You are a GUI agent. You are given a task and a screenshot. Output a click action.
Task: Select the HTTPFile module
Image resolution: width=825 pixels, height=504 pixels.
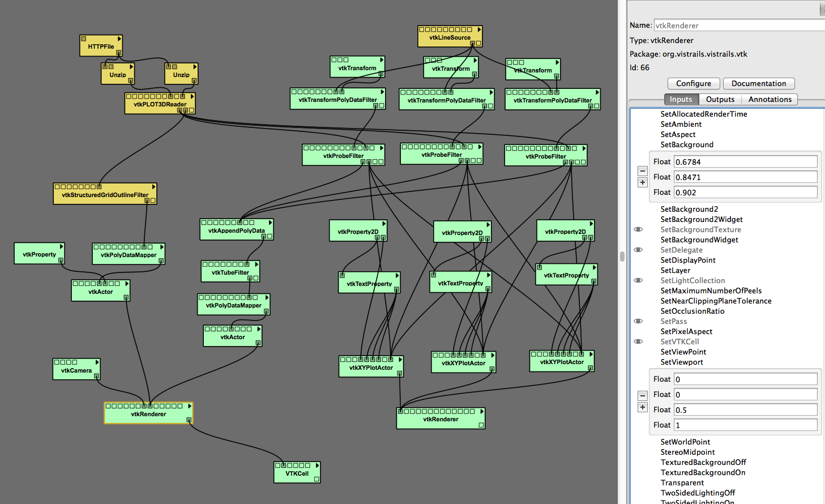coord(101,46)
